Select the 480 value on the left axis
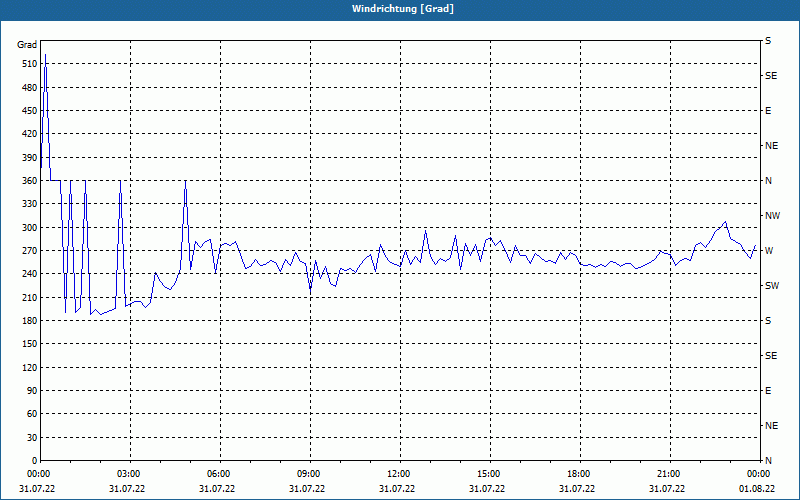 [30, 87]
